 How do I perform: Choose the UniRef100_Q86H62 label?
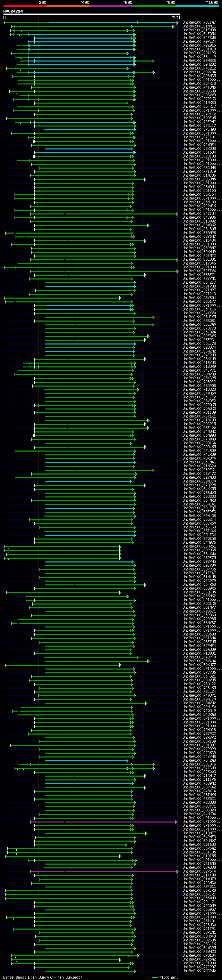tap(199, 596)
